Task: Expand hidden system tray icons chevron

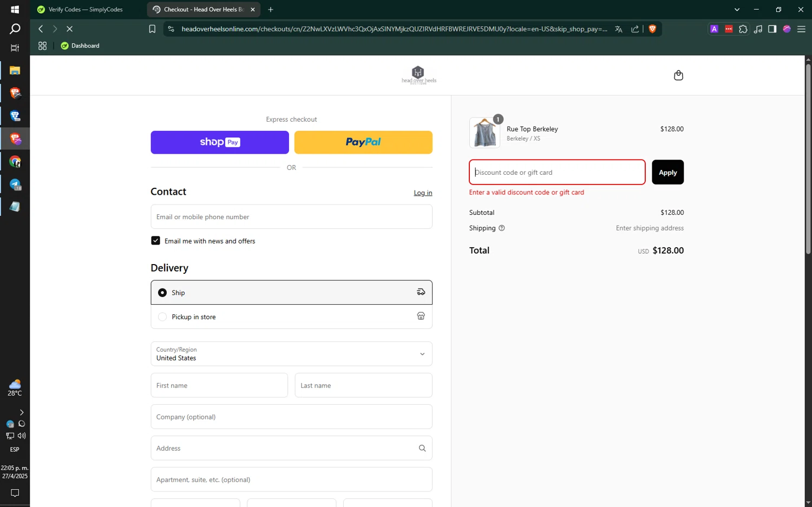Action: [x=21, y=412]
